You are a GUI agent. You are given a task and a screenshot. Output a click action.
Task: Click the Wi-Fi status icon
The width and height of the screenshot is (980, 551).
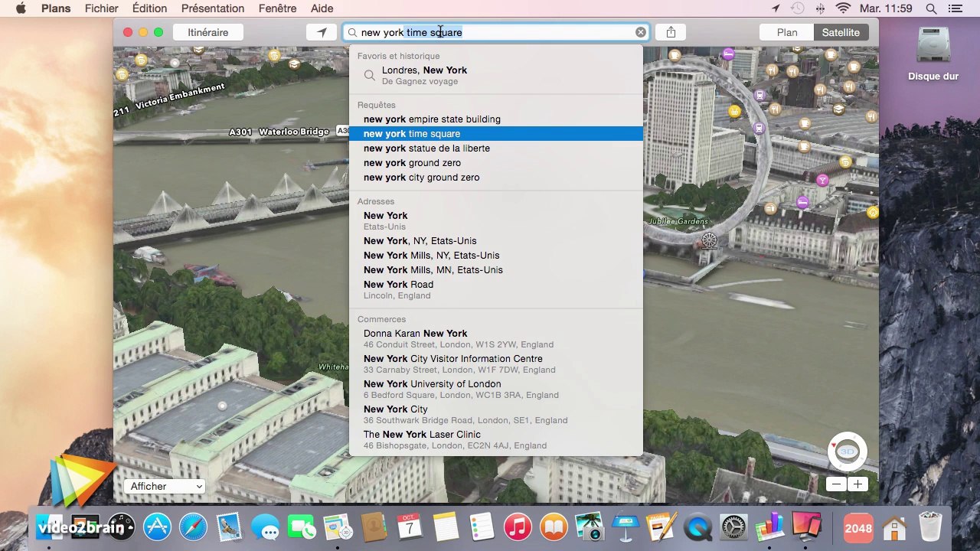click(843, 8)
